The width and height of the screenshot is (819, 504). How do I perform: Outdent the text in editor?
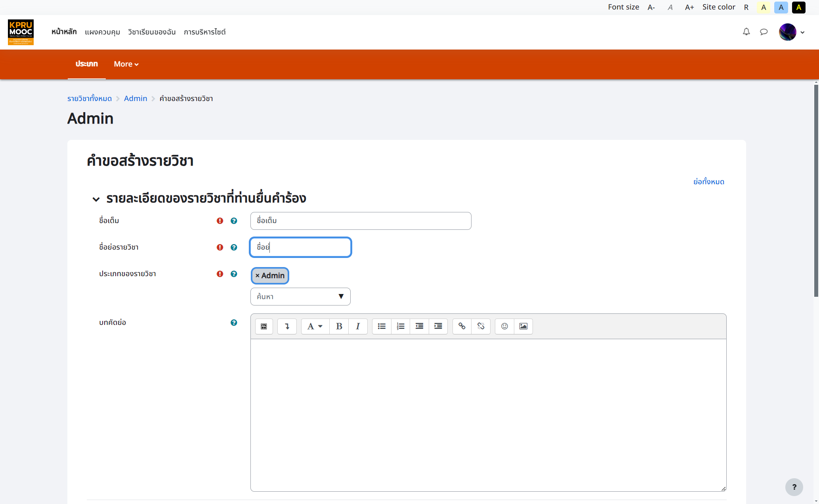[x=419, y=326]
